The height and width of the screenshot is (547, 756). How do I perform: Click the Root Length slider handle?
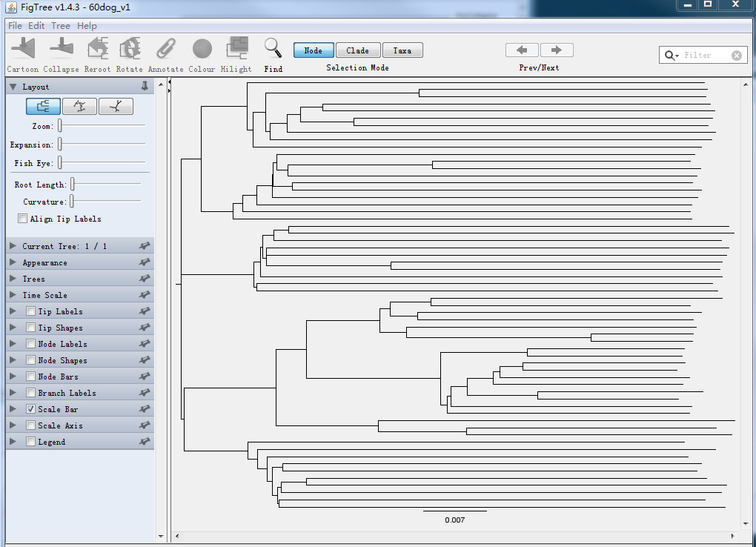click(73, 184)
